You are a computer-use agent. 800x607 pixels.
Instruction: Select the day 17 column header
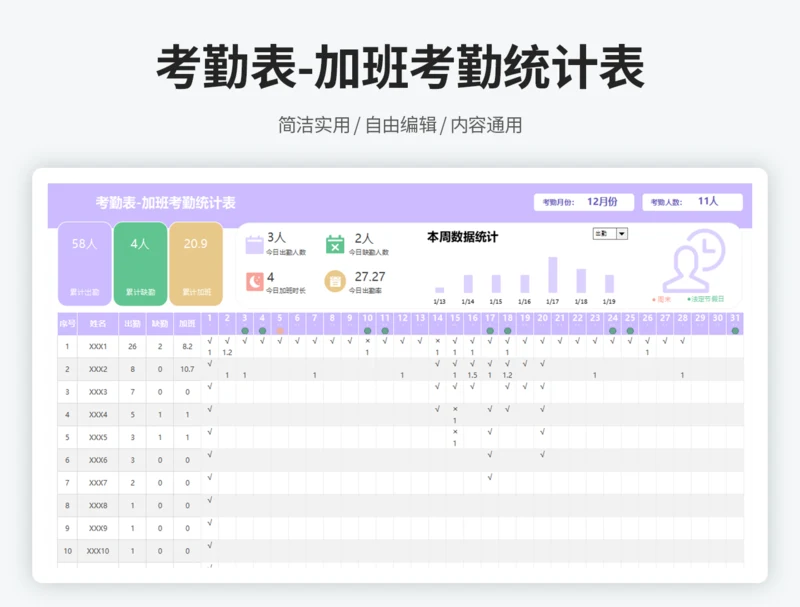[490, 323]
